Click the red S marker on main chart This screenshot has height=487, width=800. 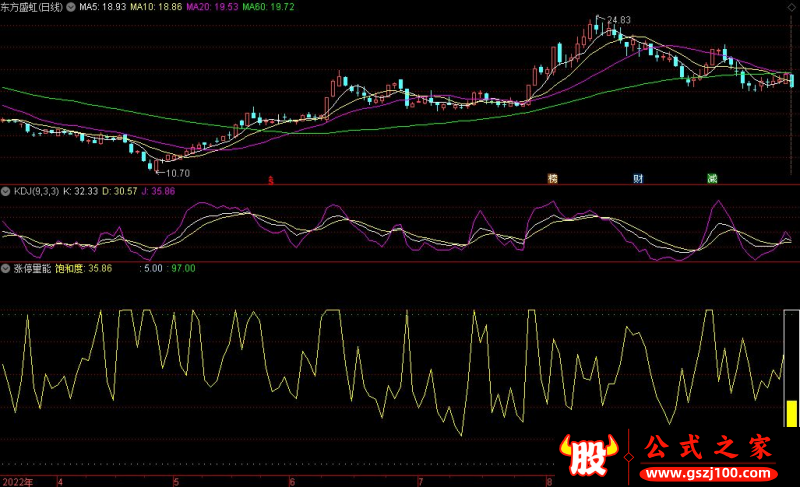pyautogui.click(x=270, y=180)
